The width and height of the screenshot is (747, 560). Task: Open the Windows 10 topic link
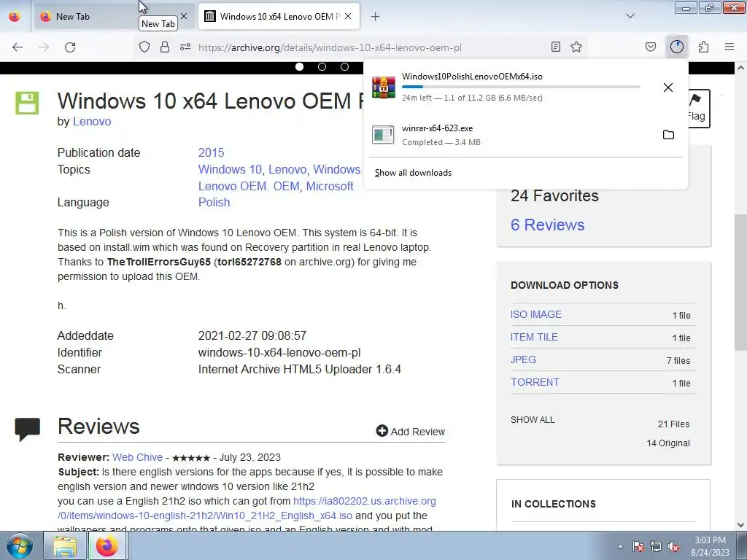click(x=230, y=169)
